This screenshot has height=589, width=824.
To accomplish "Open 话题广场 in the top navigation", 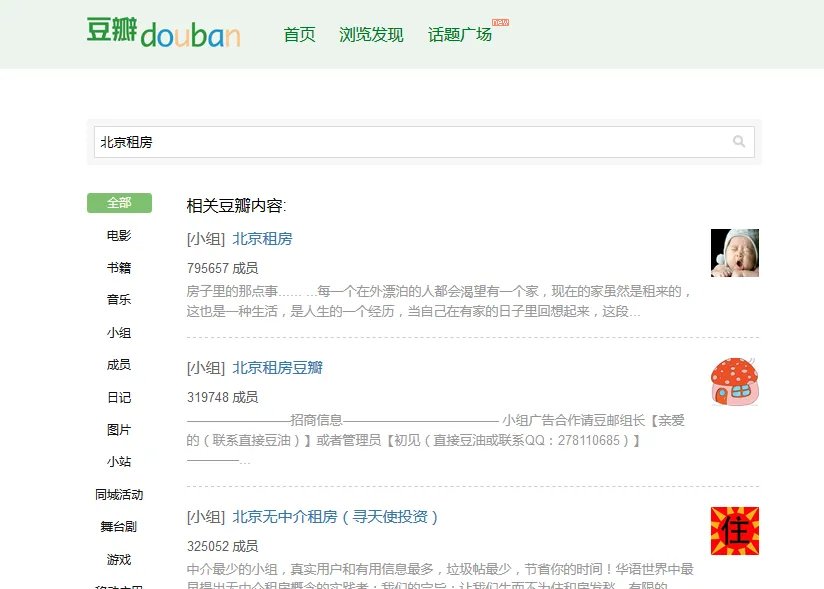I will 460,35.
